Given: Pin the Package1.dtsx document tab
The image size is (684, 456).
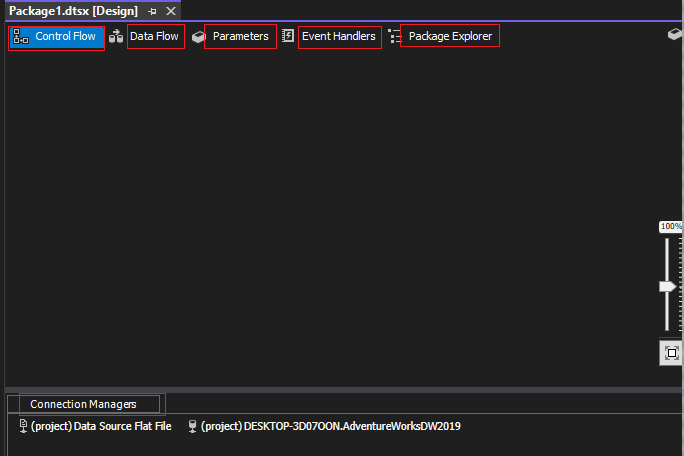Looking at the screenshot, I should (152, 11).
